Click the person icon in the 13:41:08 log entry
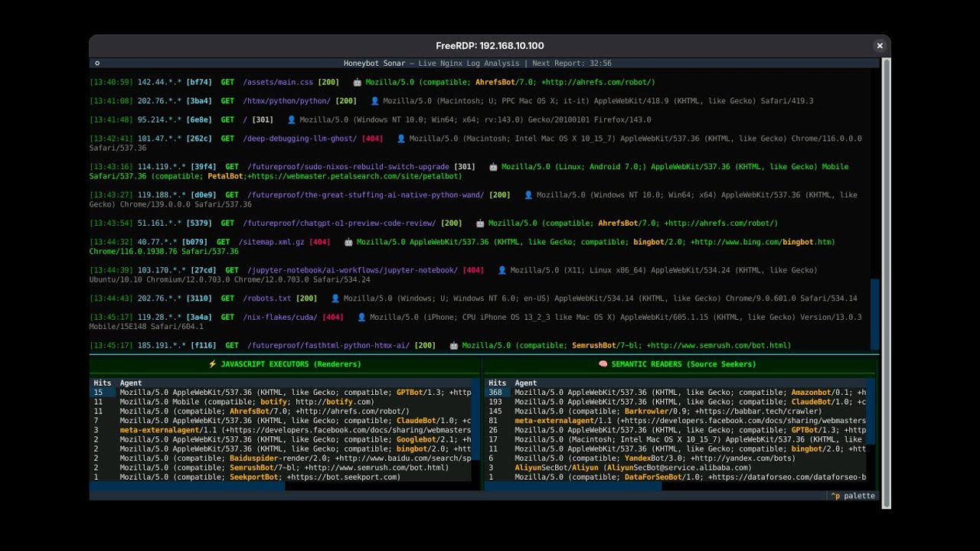980x551 pixels. 374,101
